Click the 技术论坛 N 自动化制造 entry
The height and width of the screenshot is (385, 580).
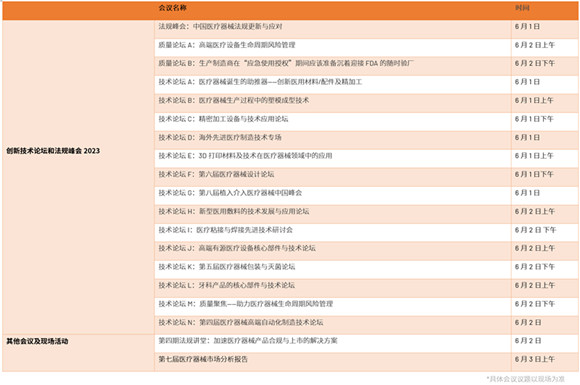tap(241, 322)
